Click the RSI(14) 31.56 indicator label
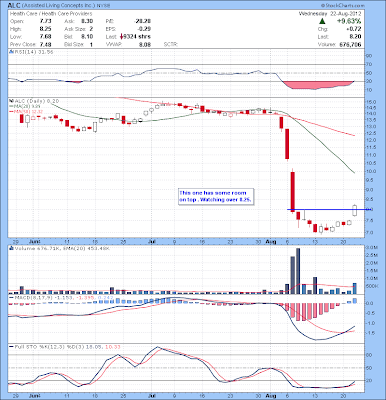This screenshot has height=400, width=386. (33, 52)
